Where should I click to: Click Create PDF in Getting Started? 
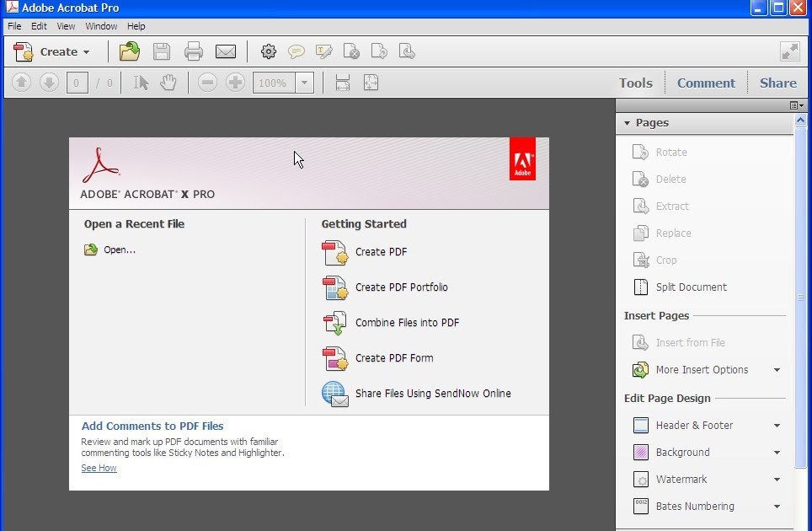click(x=365, y=252)
